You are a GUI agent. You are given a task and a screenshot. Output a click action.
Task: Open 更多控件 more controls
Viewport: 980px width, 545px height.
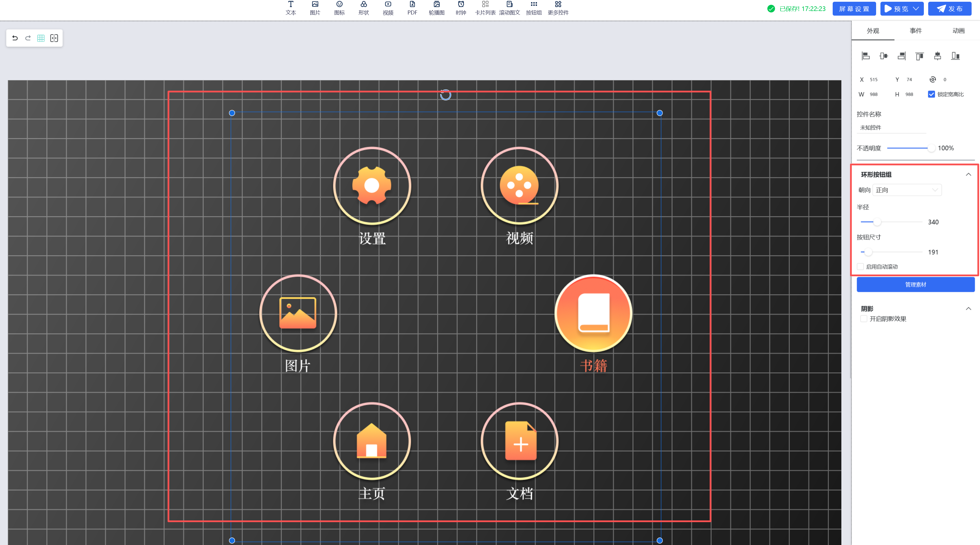pyautogui.click(x=558, y=8)
